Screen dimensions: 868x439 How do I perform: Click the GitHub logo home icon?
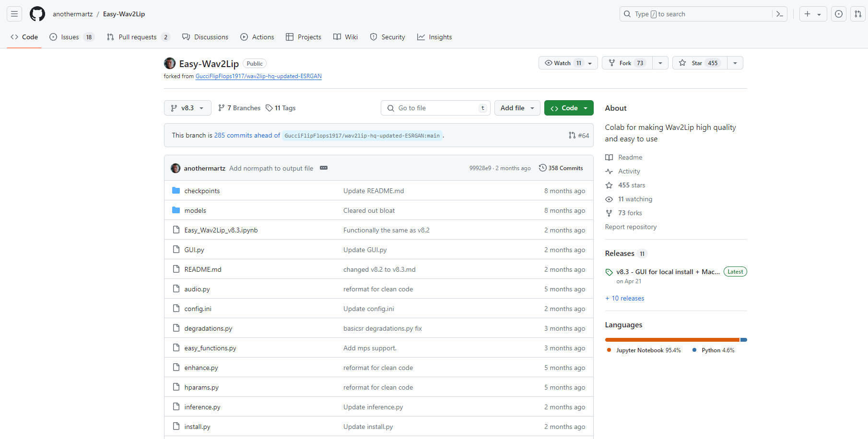[x=37, y=14]
